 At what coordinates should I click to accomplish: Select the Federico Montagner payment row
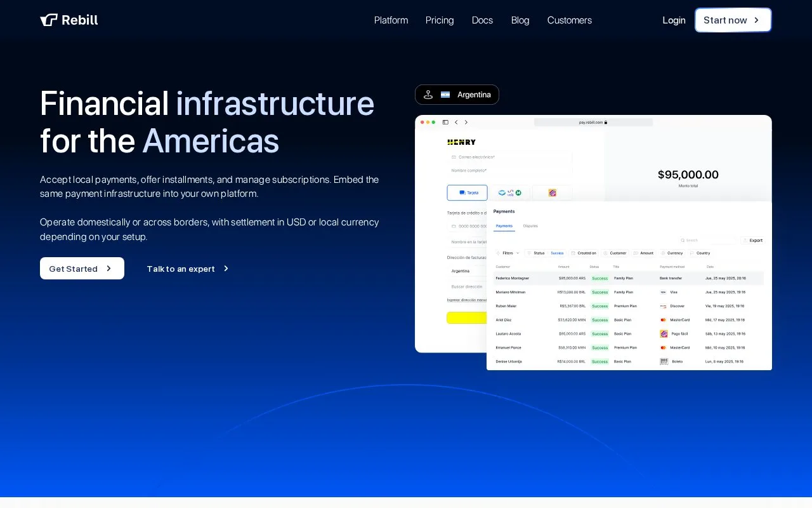(x=629, y=278)
